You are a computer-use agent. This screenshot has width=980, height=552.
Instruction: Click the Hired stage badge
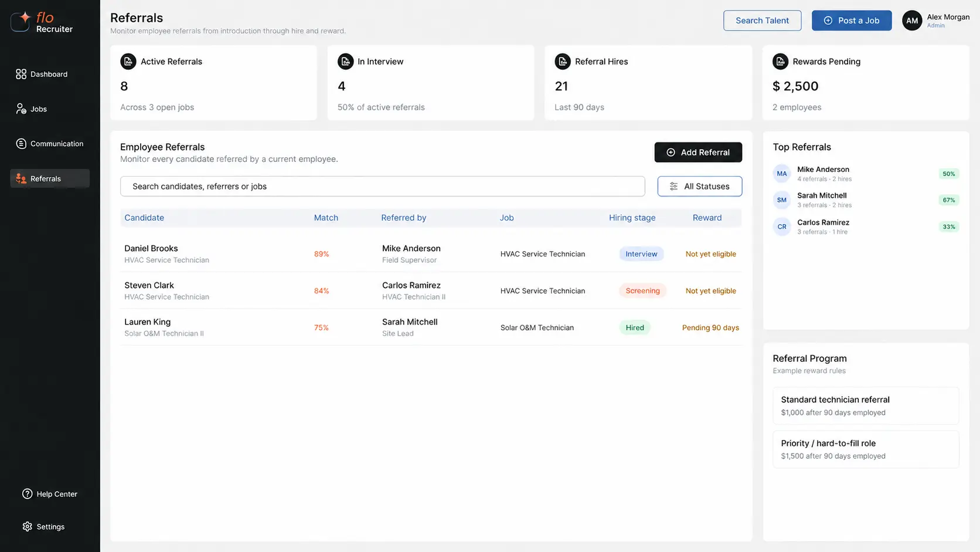(635, 327)
